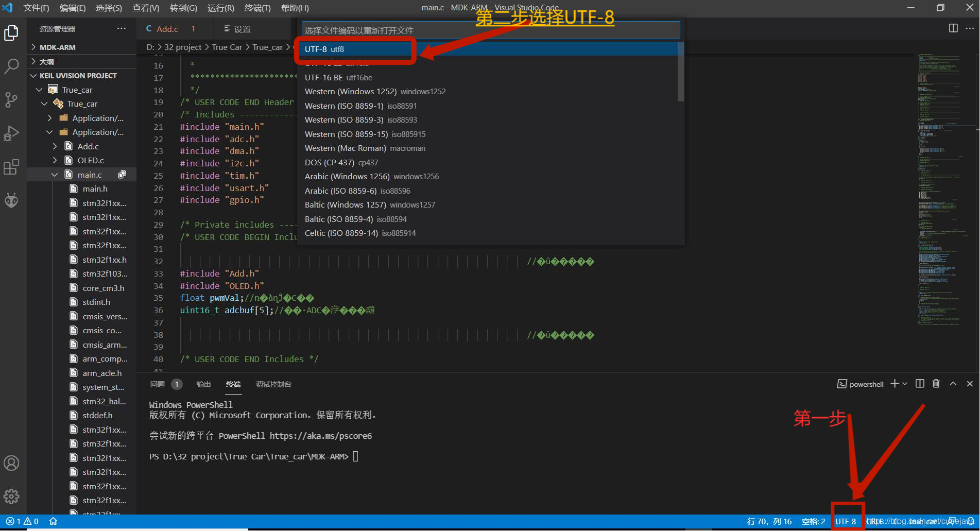
Task: Open the Extensions view
Action: [11, 167]
